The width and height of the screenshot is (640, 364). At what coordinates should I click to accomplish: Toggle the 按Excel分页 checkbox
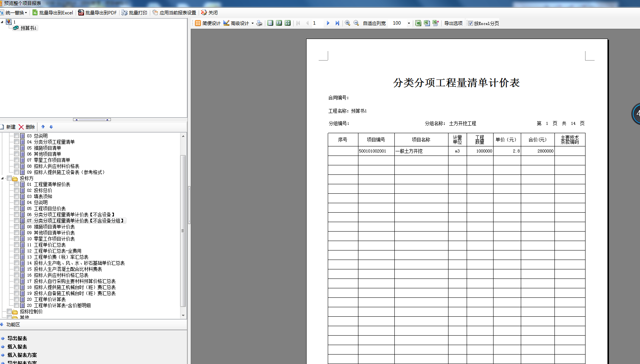tap(470, 23)
